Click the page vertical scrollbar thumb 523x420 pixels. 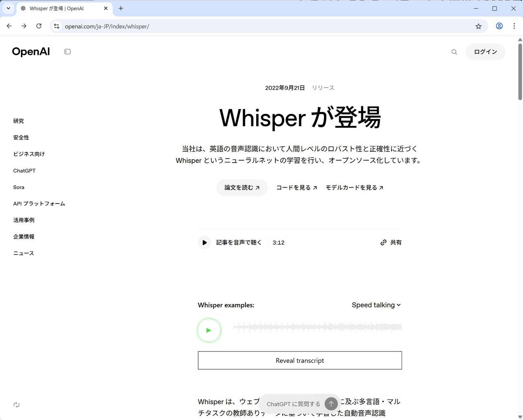click(520, 71)
